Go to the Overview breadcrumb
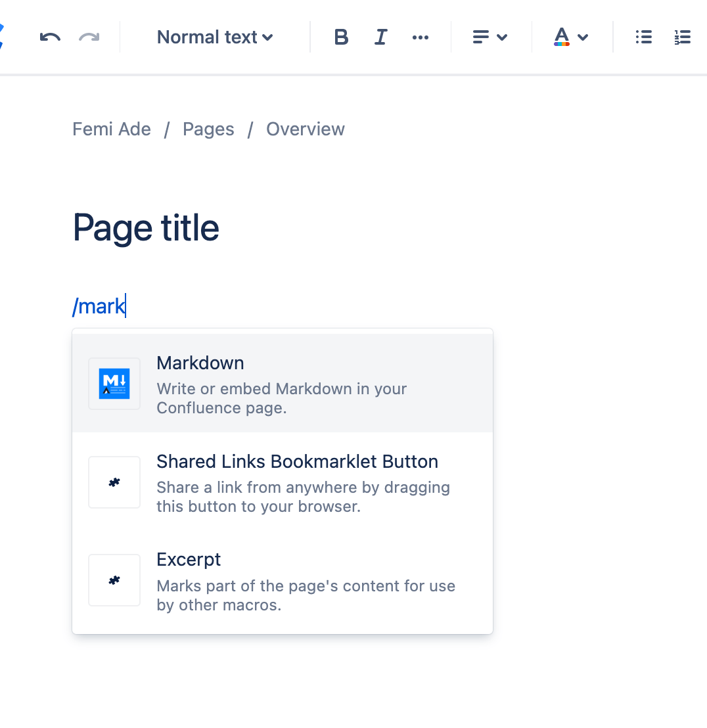707x728 pixels. (305, 129)
